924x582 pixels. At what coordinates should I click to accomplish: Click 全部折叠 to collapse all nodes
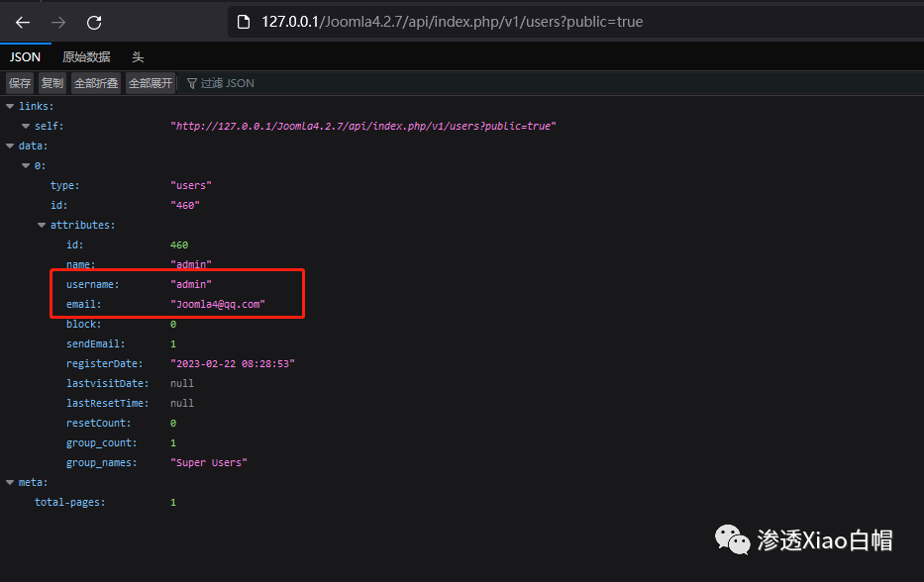pyautogui.click(x=96, y=83)
